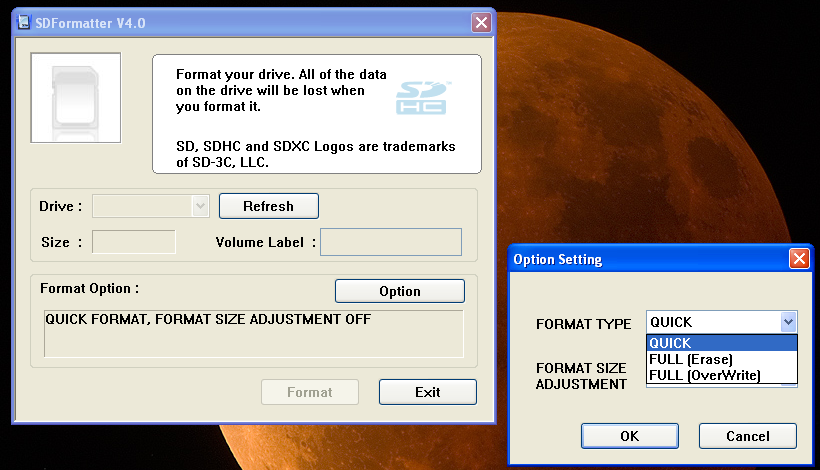The image size is (820, 470).
Task: Select QUICK in the format type list
Action: (722, 343)
